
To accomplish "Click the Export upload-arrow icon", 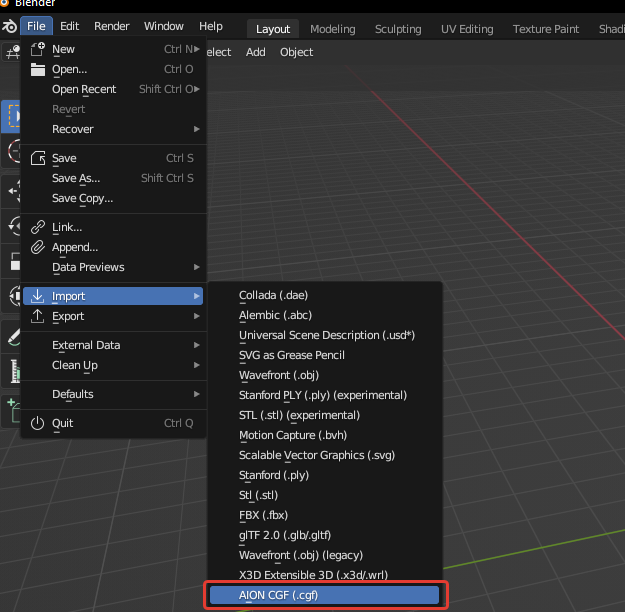I will coord(38,316).
